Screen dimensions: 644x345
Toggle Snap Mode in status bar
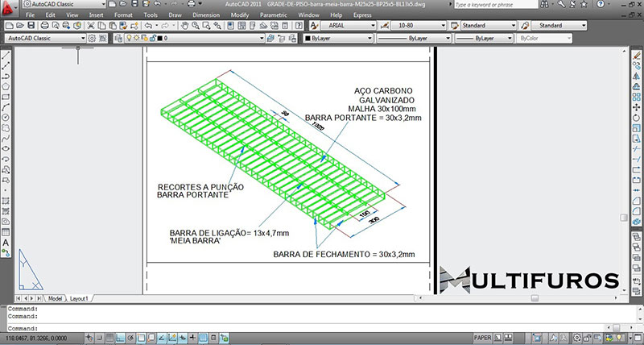(97, 339)
